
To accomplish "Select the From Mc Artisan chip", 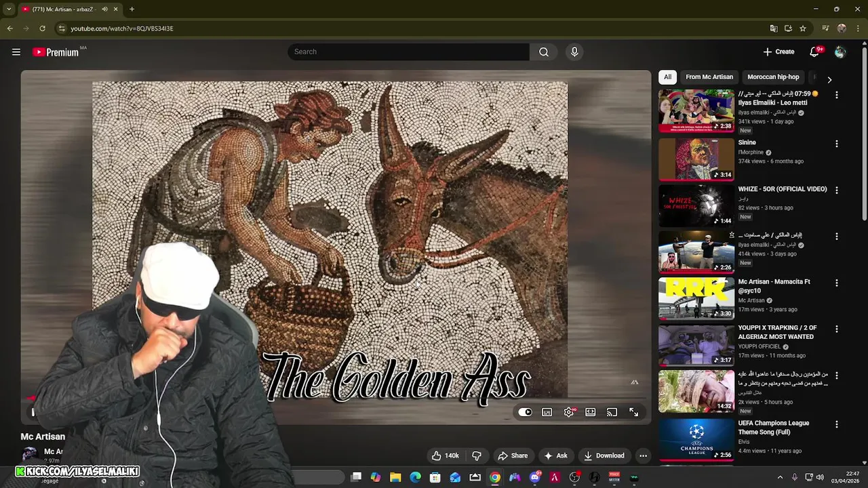I will pyautogui.click(x=709, y=77).
